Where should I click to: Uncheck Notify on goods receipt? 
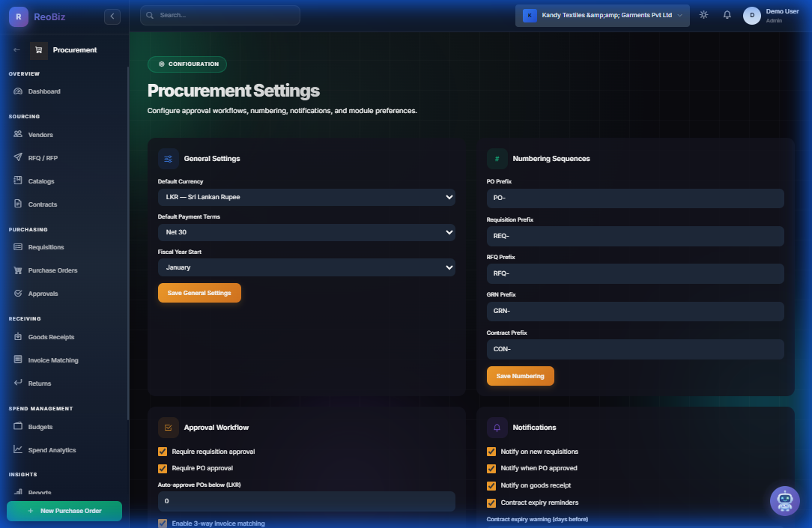[x=491, y=485]
